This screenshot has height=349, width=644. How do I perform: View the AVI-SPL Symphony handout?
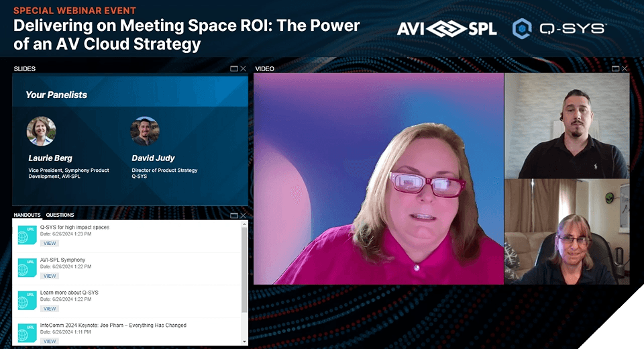coord(50,276)
